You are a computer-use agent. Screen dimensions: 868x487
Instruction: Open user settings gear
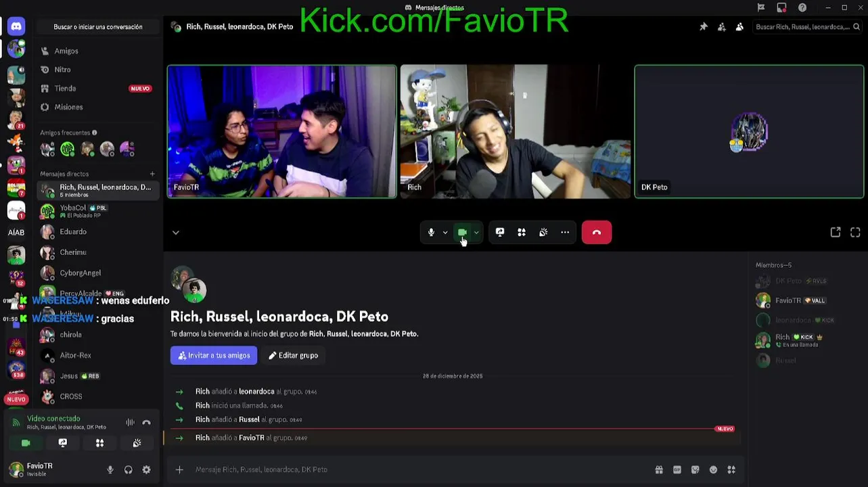point(146,469)
